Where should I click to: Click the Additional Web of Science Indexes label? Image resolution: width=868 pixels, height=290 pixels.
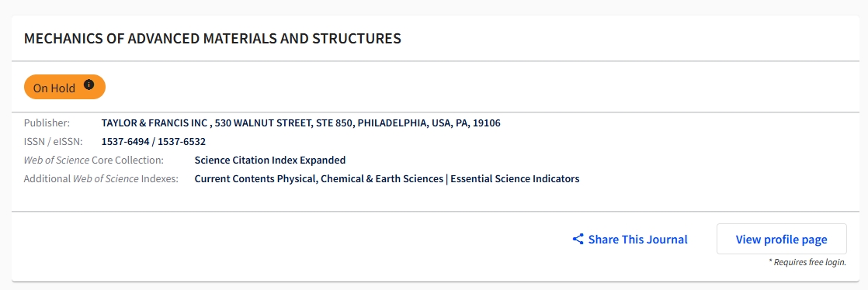click(x=101, y=179)
